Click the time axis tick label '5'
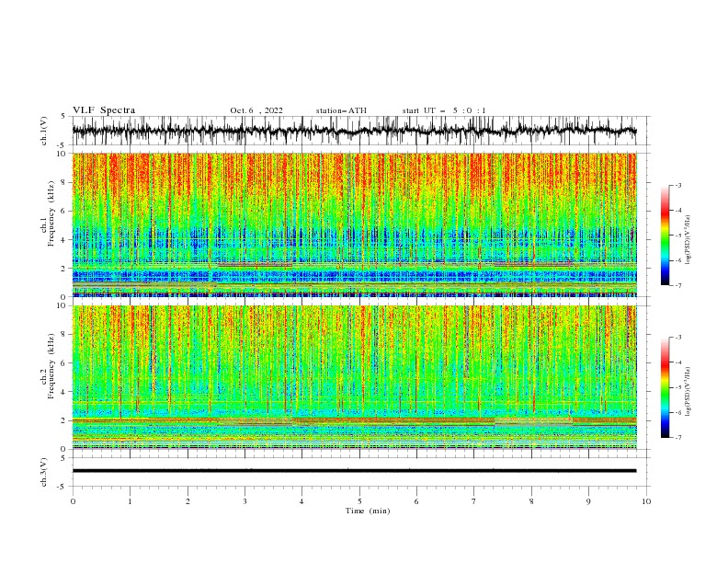Image resolution: width=728 pixels, height=563 pixels. click(x=359, y=501)
